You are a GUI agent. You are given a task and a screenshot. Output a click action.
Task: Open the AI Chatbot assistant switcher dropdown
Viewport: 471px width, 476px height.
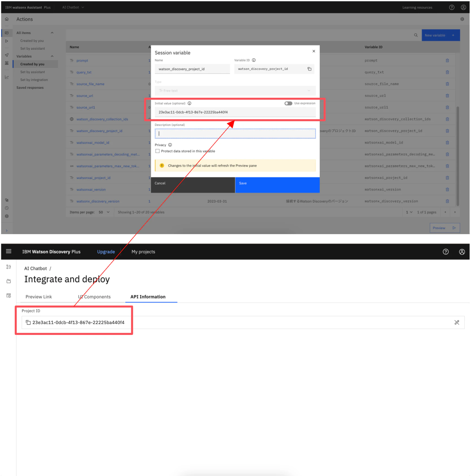tap(73, 7)
